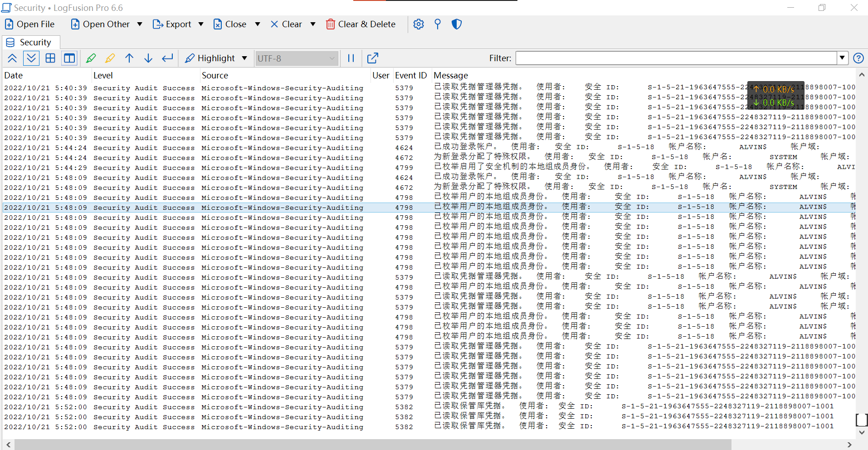Click the vertical scrollbar down arrow
The image size is (868, 450).
(x=862, y=433)
